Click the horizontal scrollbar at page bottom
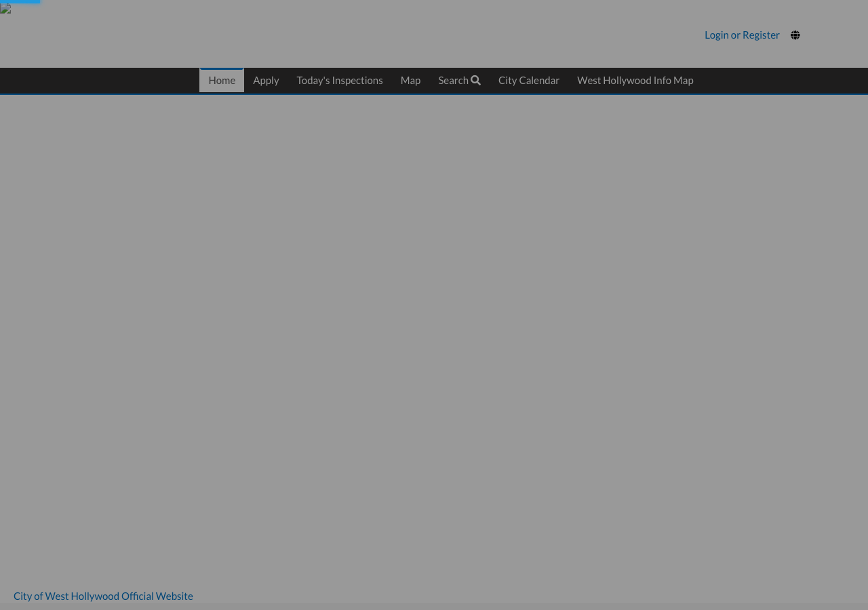Viewport: 868px width, 610px height. click(x=434, y=607)
